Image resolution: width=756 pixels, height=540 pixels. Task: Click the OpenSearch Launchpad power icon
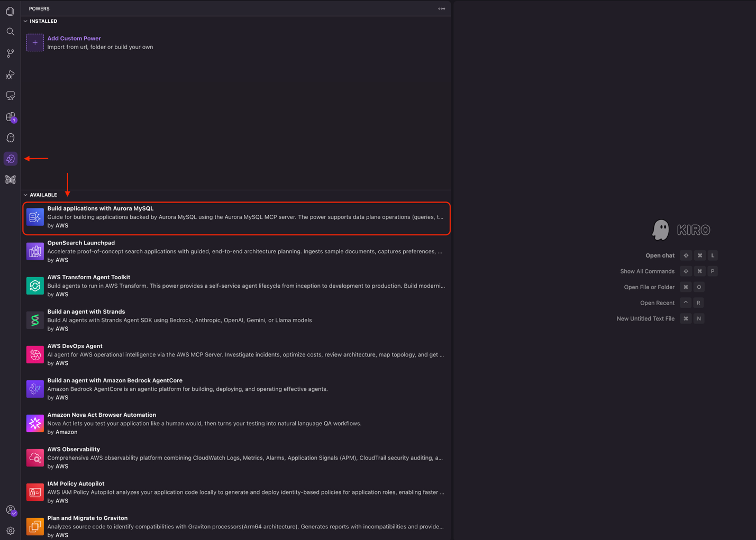[35, 251]
